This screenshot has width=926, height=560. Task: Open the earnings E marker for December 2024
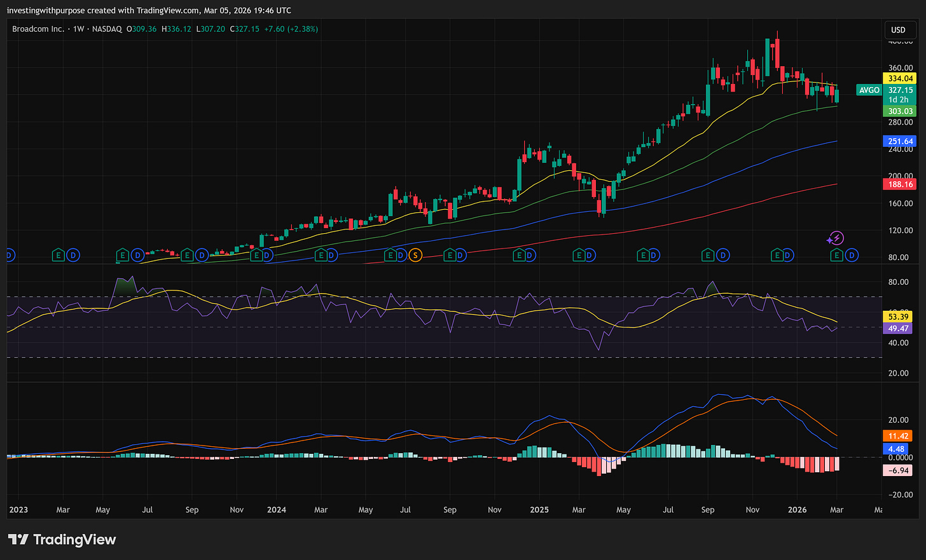(x=519, y=256)
